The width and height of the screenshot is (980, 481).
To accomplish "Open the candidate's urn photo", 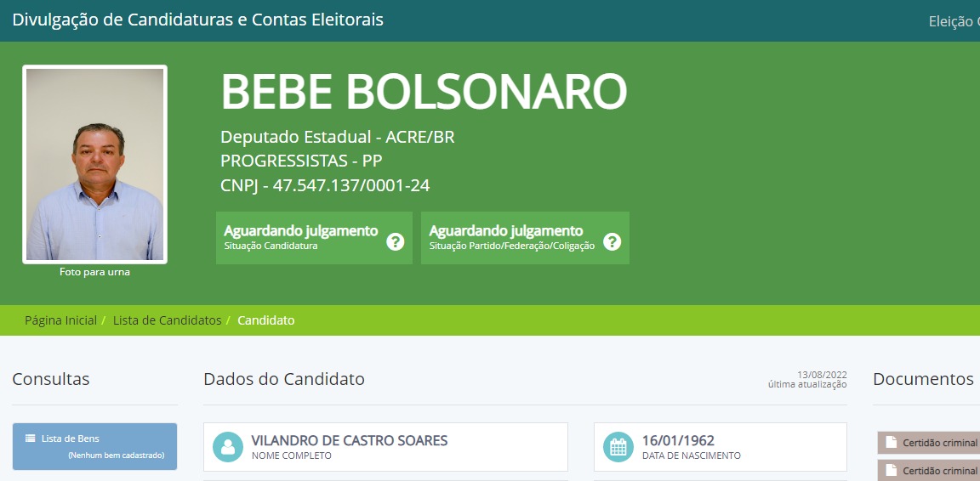I will click(x=94, y=164).
